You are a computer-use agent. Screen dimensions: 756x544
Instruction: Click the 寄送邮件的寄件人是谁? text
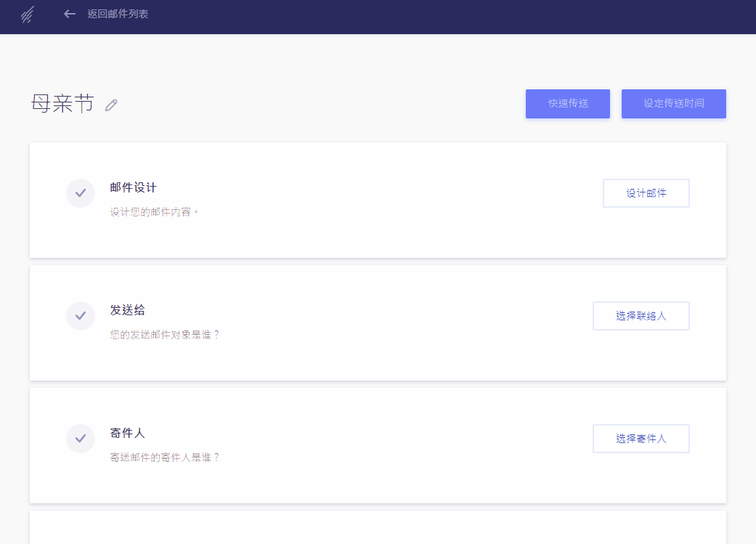164,457
